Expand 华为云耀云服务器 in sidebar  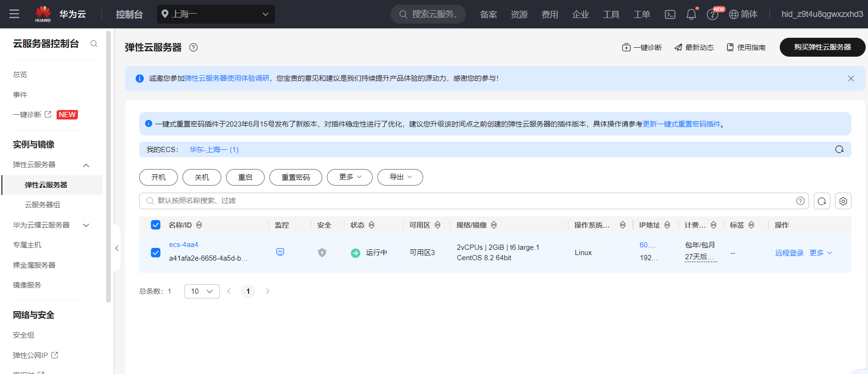pos(86,225)
